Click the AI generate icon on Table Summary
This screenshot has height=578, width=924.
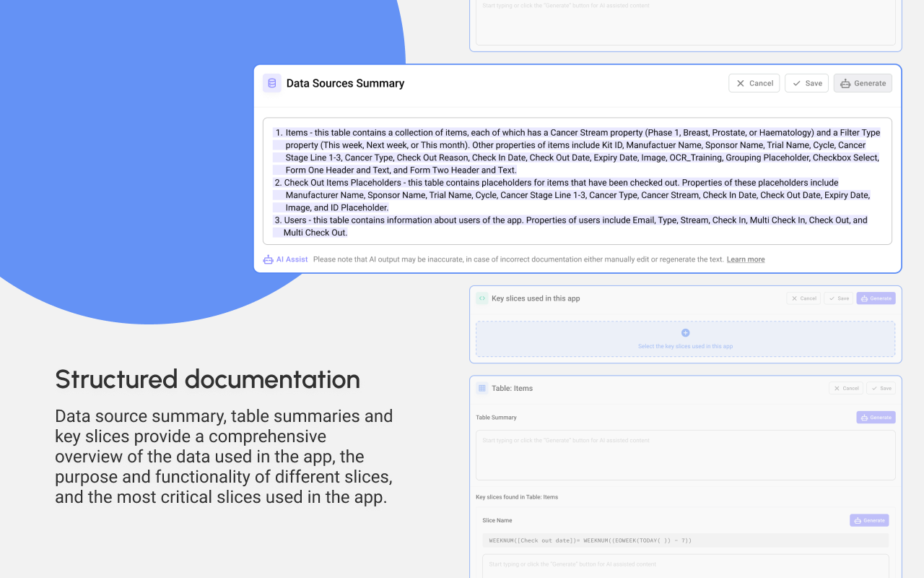(x=865, y=417)
